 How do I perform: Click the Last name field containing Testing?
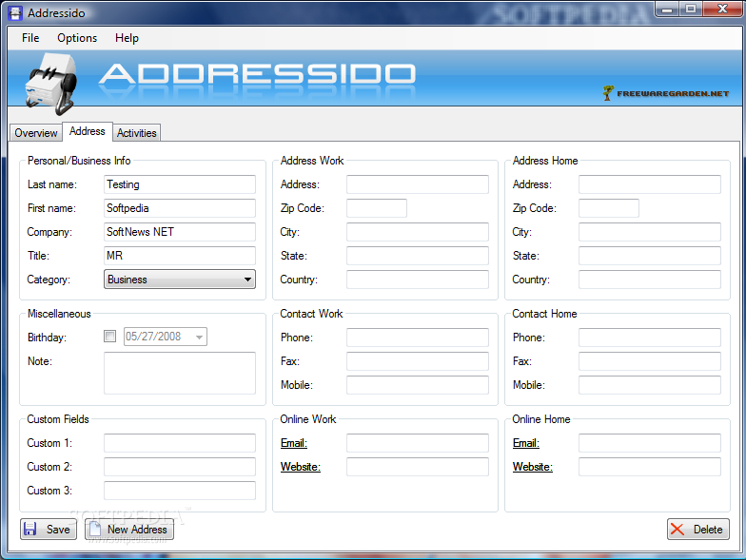(x=179, y=184)
